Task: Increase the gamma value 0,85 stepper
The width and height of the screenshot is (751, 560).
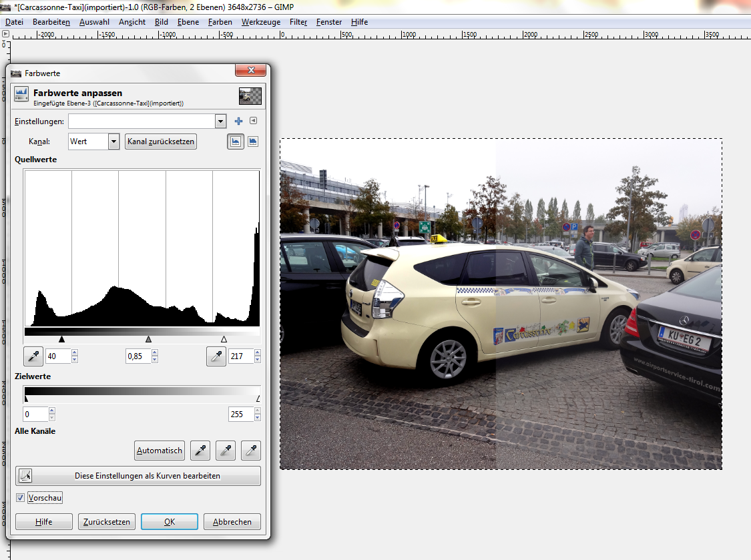Action: (x=155, y=354)
